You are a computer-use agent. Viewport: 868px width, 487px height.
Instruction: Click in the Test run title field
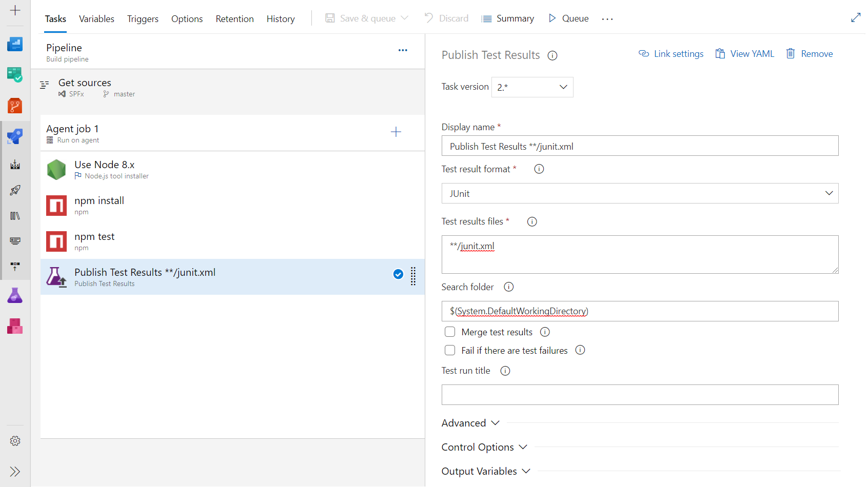click(640, 395)
